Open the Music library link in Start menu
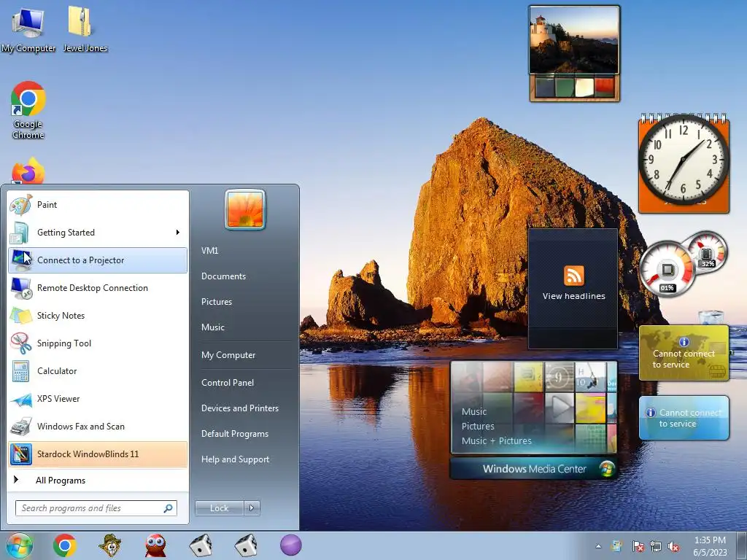Image resolution: width=747 pixels, height=560 pixels. 212,327
